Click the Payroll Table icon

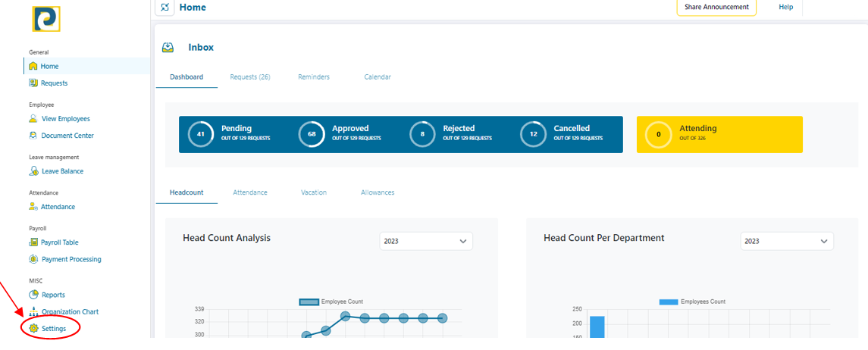pos(33,242)
